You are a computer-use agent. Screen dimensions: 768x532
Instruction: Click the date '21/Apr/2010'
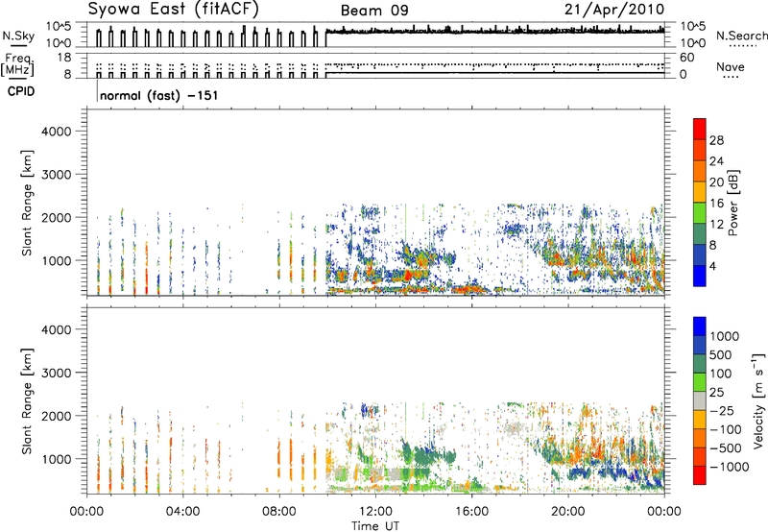point(614,10)
